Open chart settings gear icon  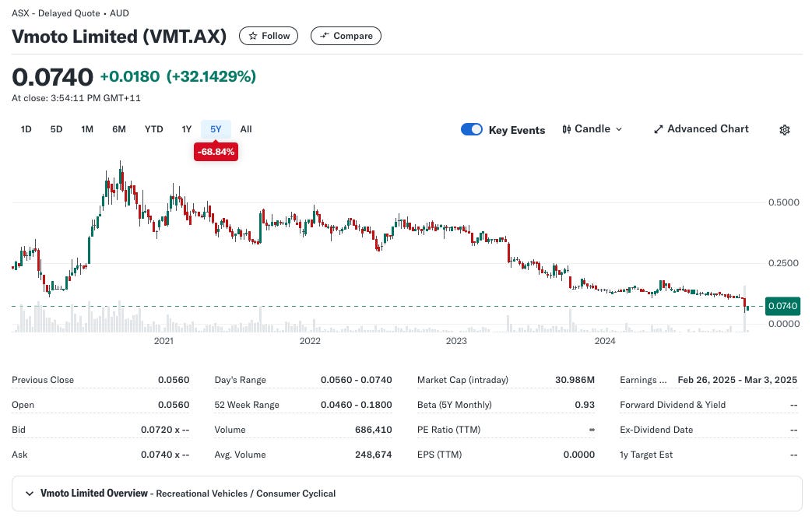click(785, 129)
